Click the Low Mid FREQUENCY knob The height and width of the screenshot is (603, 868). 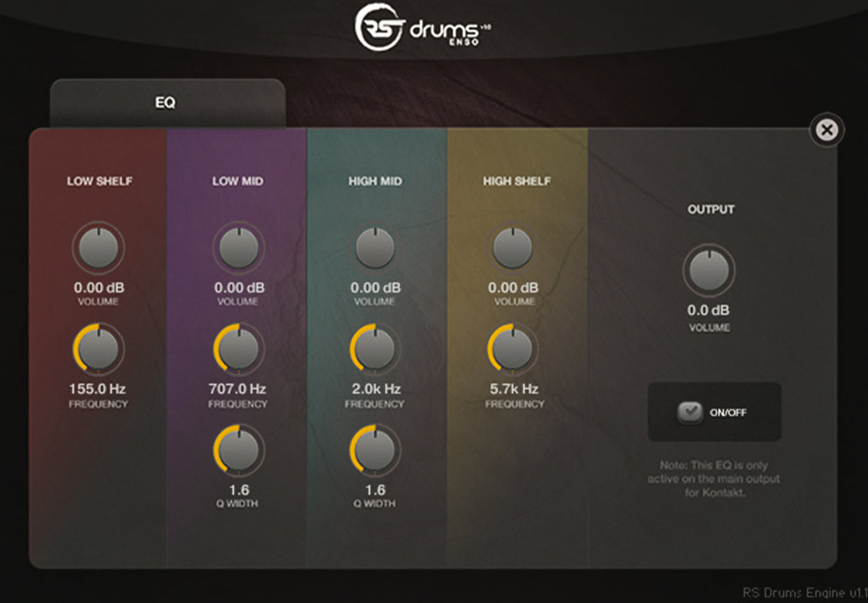pos(238,349)
